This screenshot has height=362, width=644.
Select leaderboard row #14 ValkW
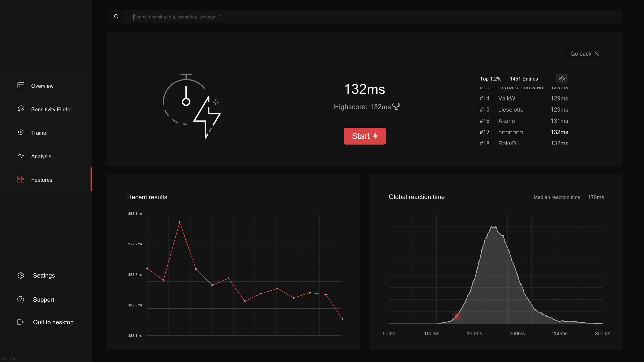pos(523,98)
